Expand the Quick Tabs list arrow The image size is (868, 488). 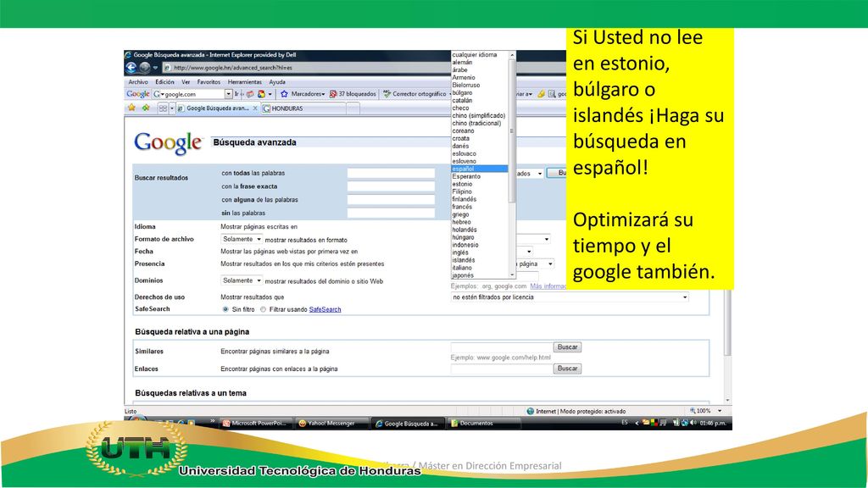pos(171,108)
